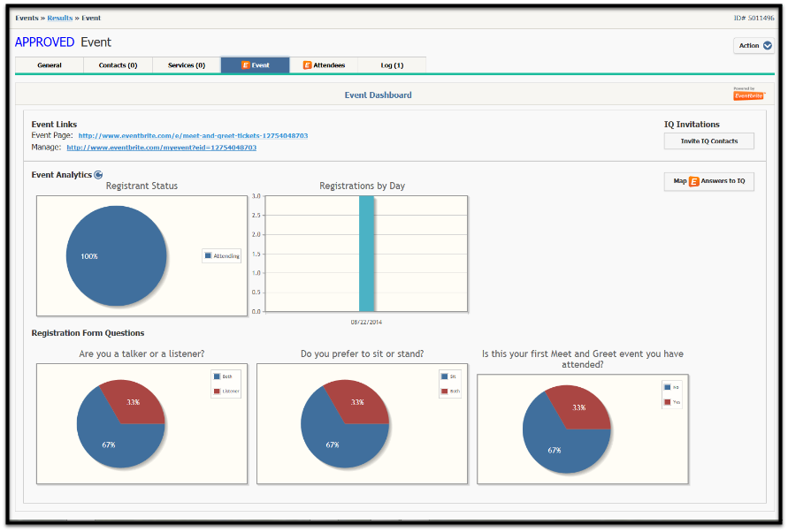Expand the Action dropdown

754,45
